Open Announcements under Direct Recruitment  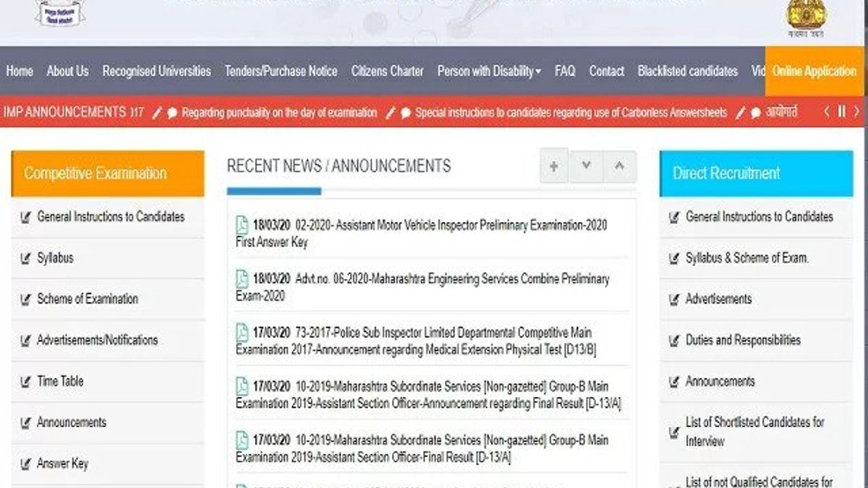tap(720, 381)
